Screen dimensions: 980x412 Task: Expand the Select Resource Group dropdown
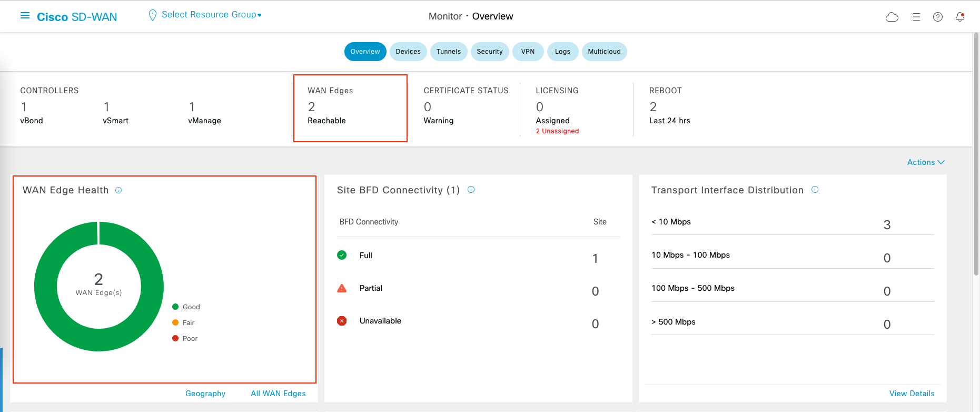(x=211, y=15)
